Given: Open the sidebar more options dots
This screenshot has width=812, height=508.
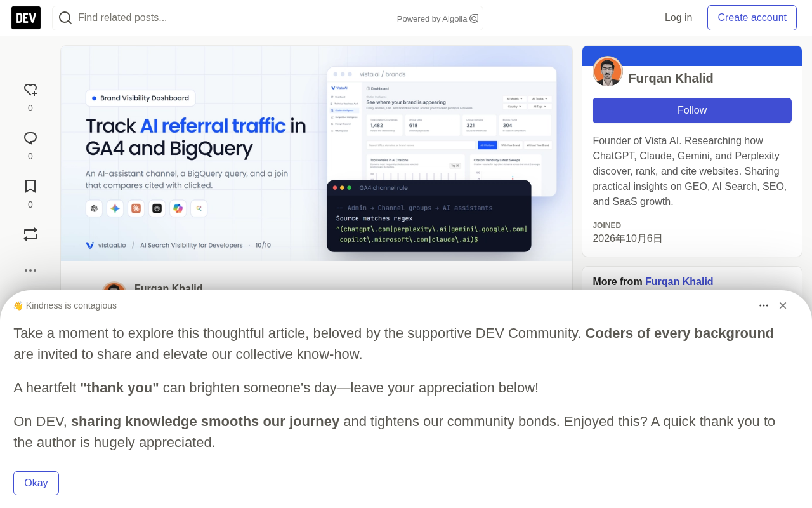Looking at the screenshot, I should [30, 271].
